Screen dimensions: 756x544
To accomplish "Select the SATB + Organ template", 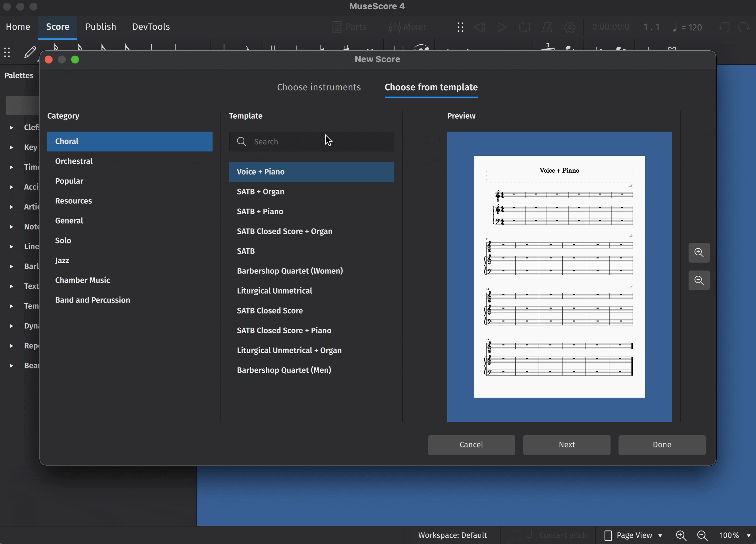I will (x=311, y=192).
